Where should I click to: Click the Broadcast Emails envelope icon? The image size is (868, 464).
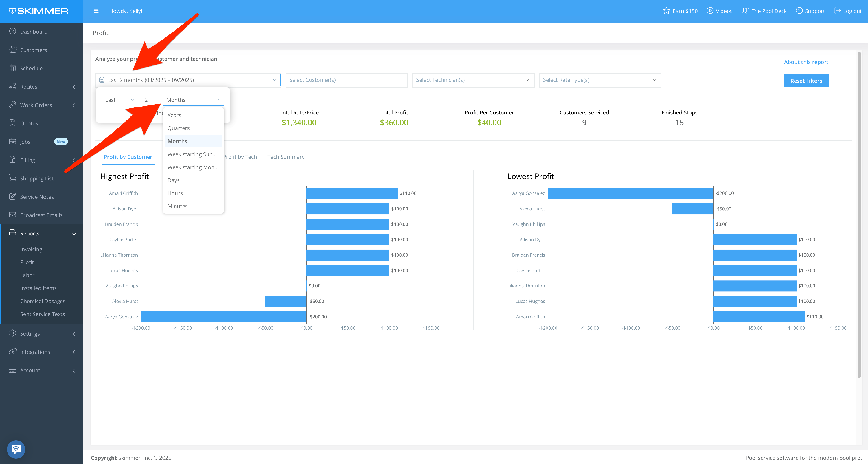[12, 215]
